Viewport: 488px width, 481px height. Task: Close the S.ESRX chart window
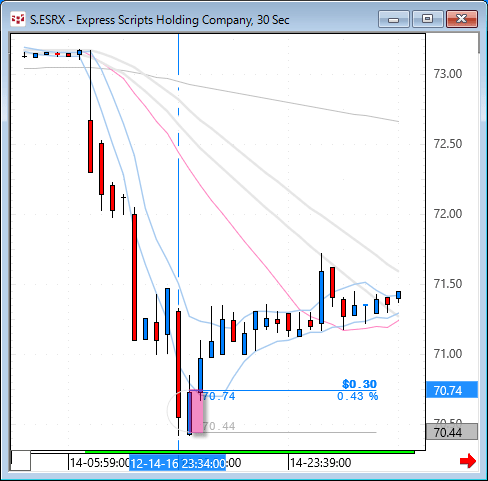[462, 19]
